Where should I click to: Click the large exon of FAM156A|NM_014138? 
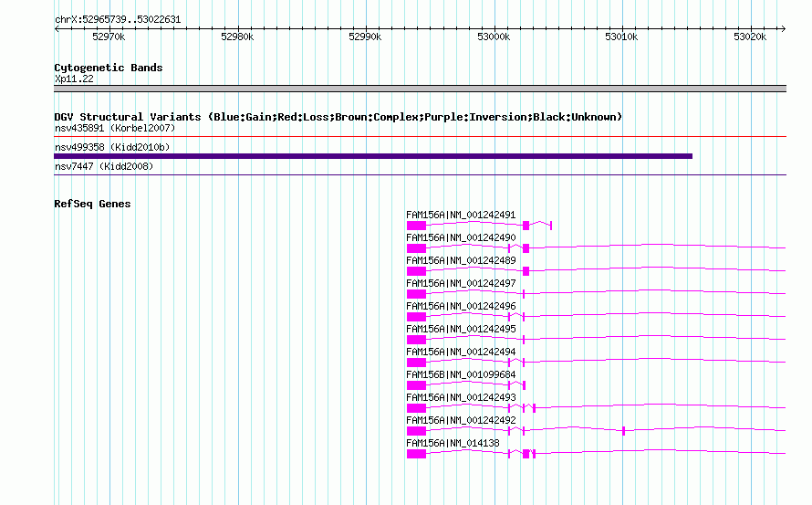coord(416,454)
